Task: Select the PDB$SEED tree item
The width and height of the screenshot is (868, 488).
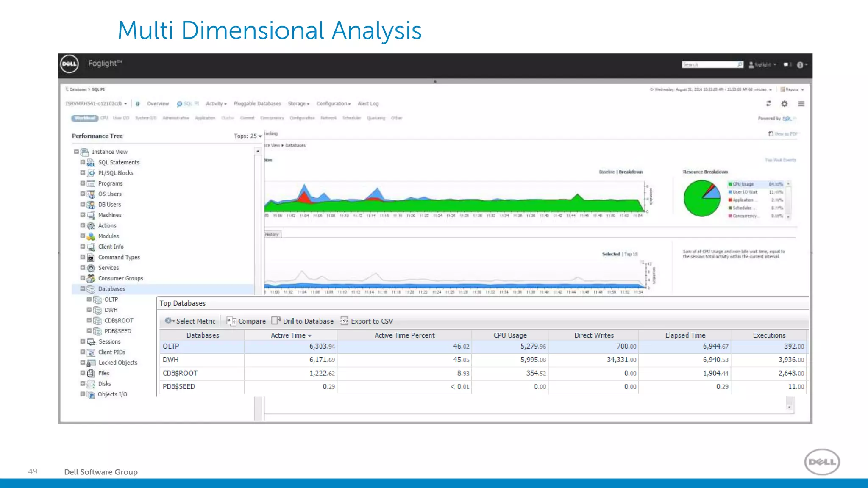Action: pyautogui.click(x=118, y=331)
